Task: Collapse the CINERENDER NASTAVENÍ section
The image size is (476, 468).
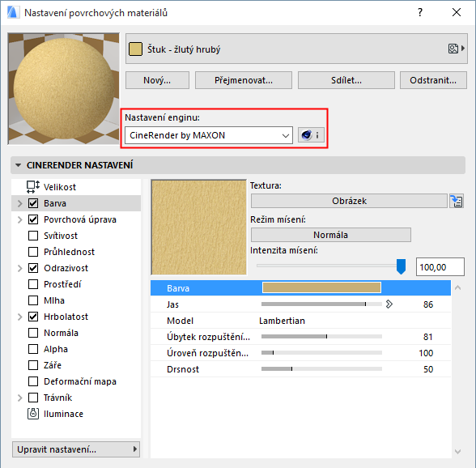Action: [x=18, y=165]
